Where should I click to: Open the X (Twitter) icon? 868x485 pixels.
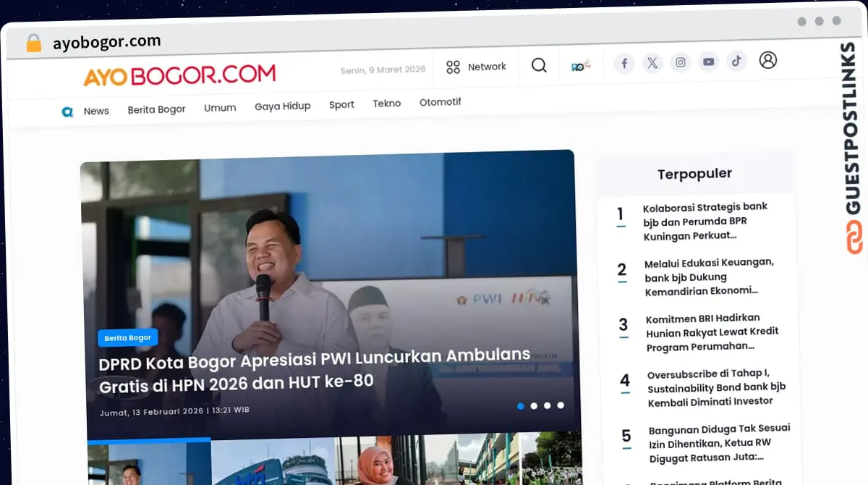point(652,63)
